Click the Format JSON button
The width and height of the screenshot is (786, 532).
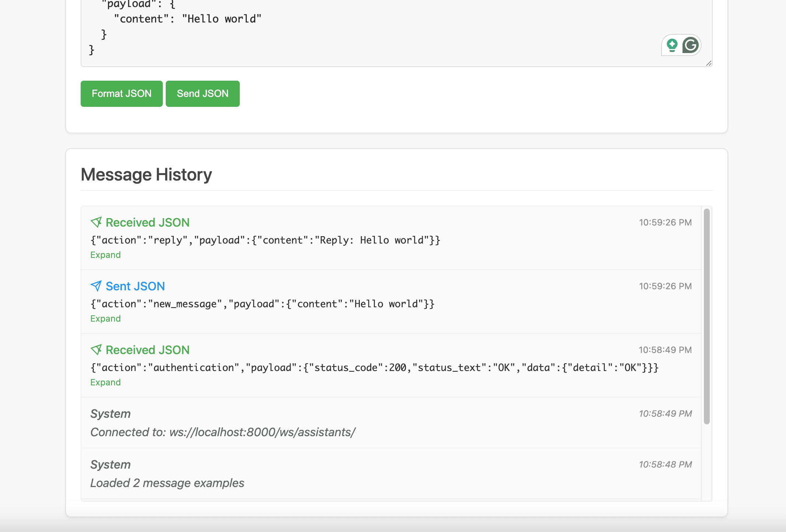122,94
